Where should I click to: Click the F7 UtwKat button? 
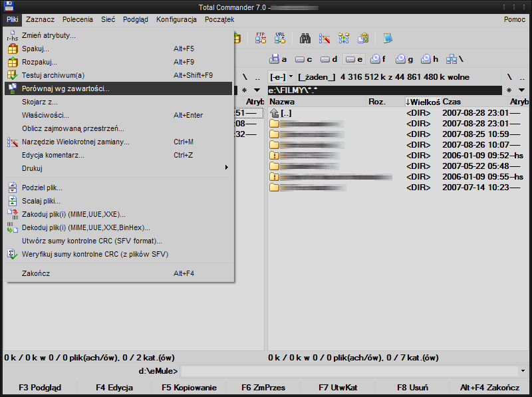(338, 388)
